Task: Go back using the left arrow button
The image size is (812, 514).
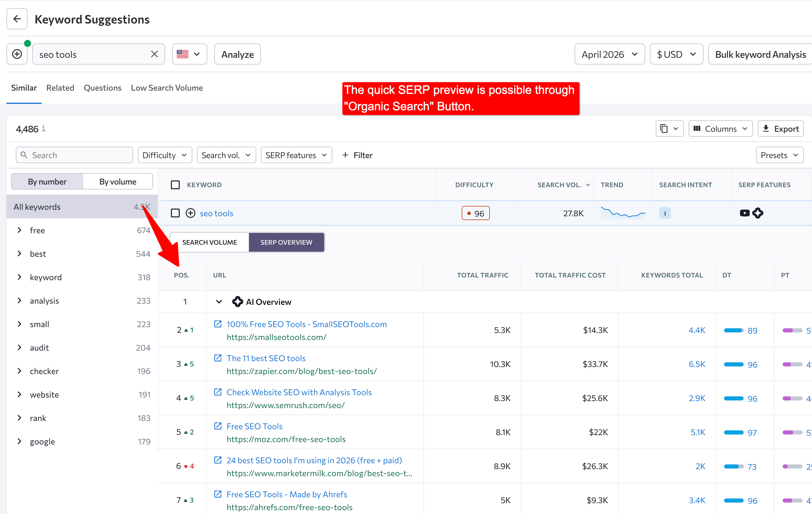Action: coord(17,19)
